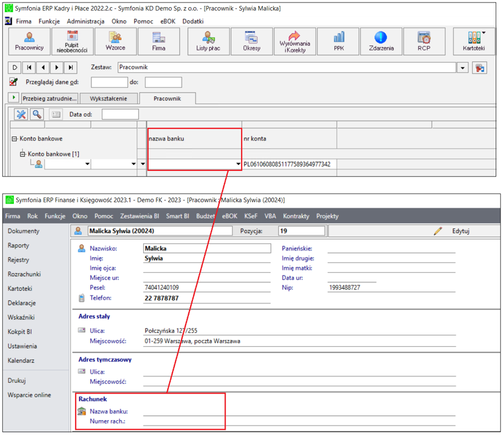Image resolution: width=504 pixels, height=437 pixels.
Task: Open the Ustawienia sidebar item
Action: click(x=22, y=346)
